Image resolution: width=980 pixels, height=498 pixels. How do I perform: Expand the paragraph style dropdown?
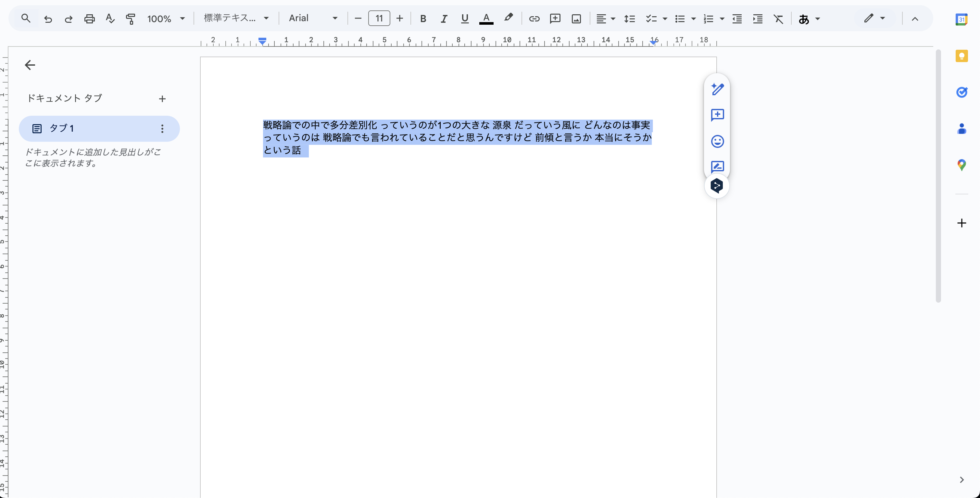(236, 18)
